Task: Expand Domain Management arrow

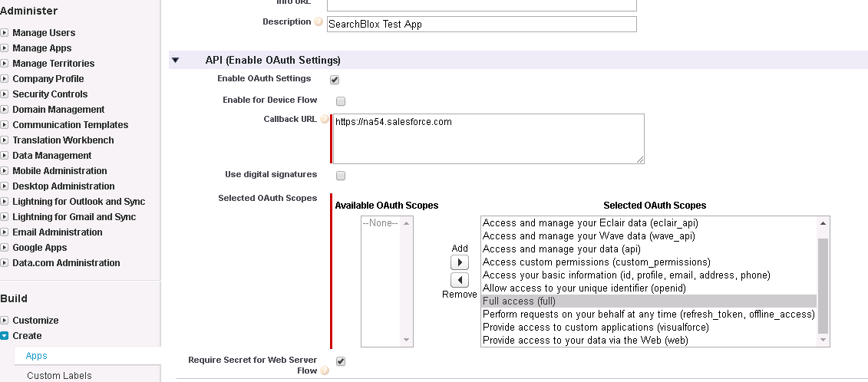Action: (x=5, y=110)
